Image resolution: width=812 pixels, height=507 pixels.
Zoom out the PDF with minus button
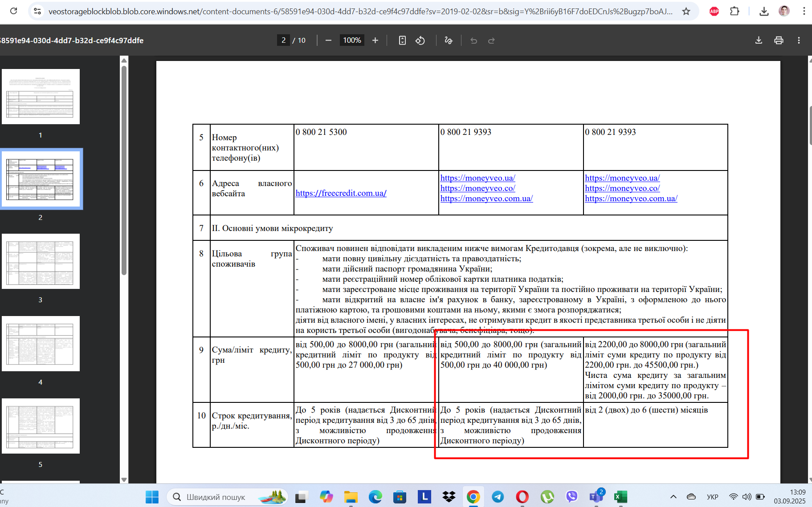328,41
